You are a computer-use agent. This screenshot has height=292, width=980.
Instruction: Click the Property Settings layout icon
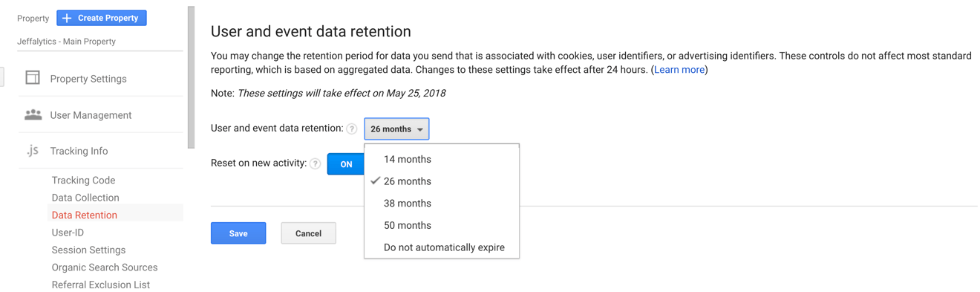33,77
